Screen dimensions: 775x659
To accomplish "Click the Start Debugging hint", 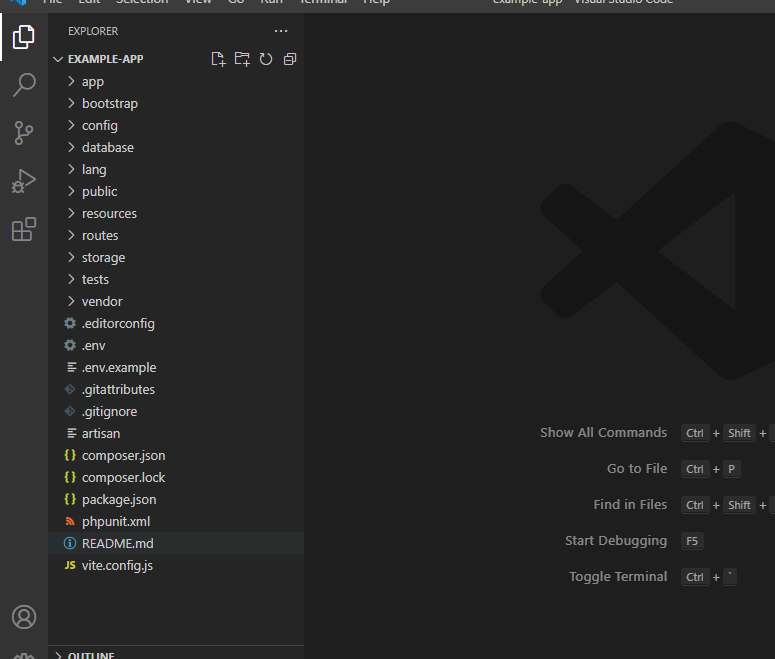I will coord(616,541).
